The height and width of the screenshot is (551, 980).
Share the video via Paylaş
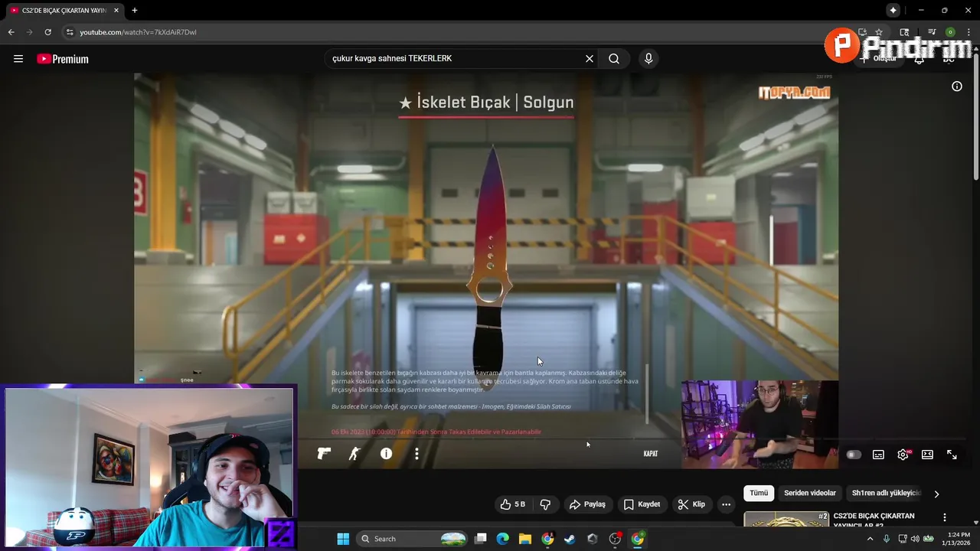click(x=588, y=504)
